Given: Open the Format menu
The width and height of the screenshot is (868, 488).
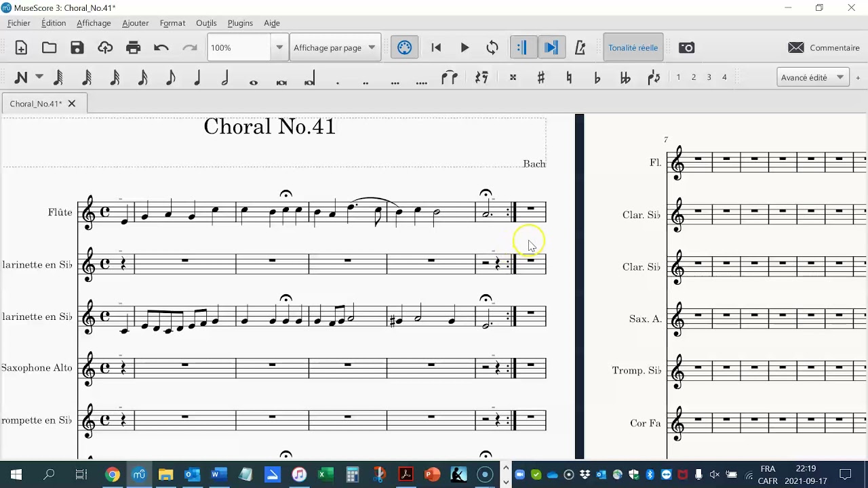Looking at the screenshot, I should pos(172,23).
